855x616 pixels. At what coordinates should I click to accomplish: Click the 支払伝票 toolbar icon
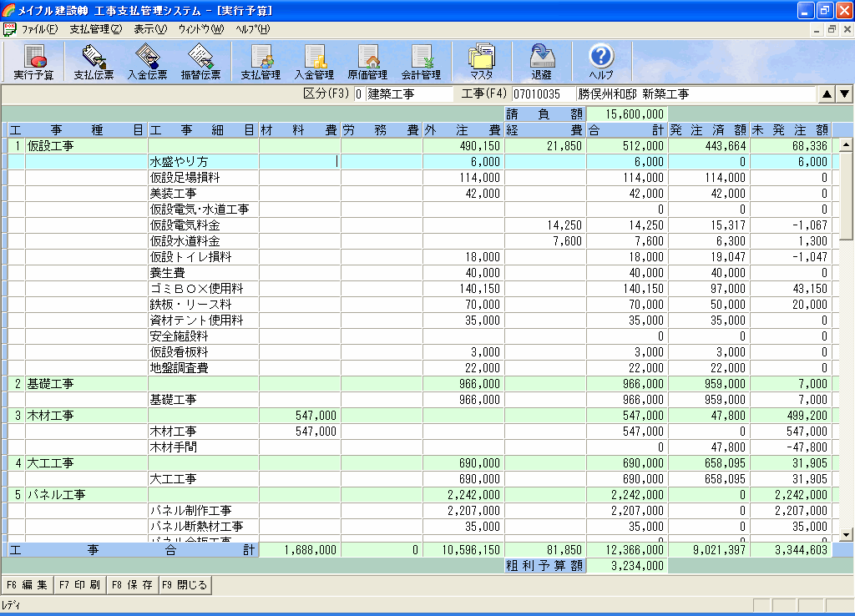coord(94,62)
